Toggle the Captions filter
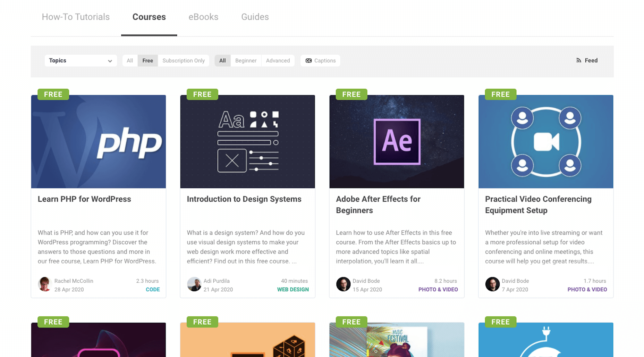Viewport: 644px width, 357px height. [320, 60]
